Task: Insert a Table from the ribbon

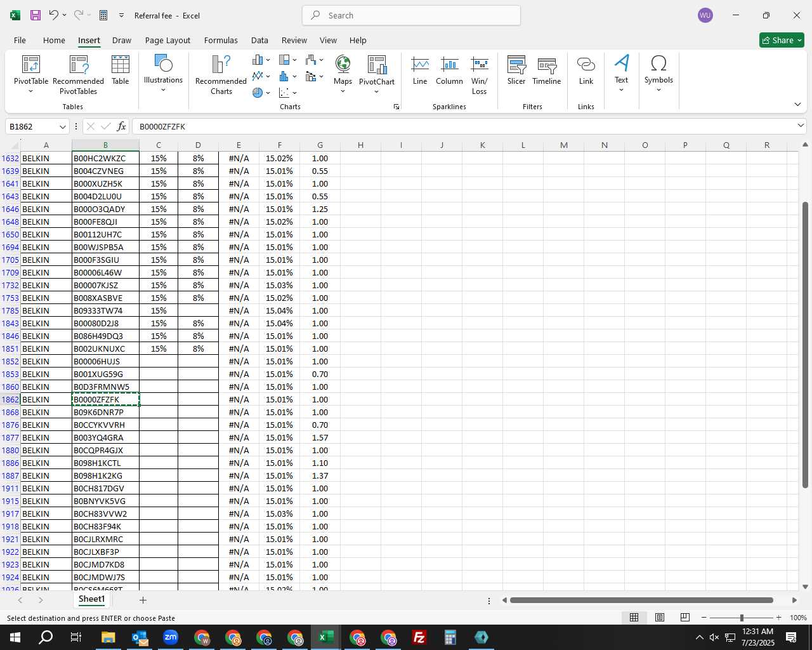Action: click(121, 70)
